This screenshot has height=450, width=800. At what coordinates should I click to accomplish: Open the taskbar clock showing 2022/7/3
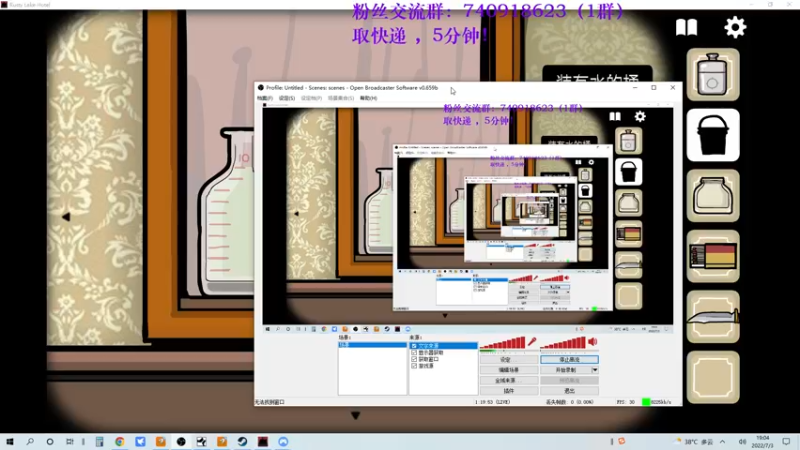tap(762, 441)
